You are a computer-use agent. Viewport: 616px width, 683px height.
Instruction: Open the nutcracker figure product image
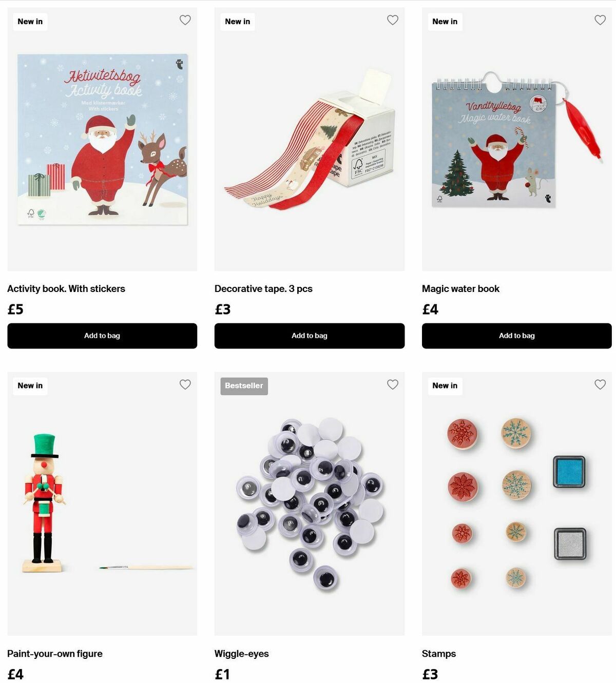click(102, 503)
